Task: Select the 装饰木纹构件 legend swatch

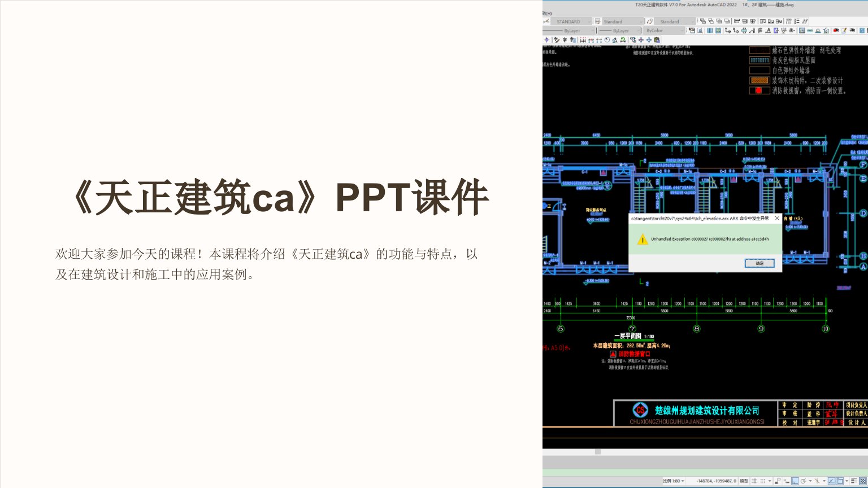Action: click(759, 80)
